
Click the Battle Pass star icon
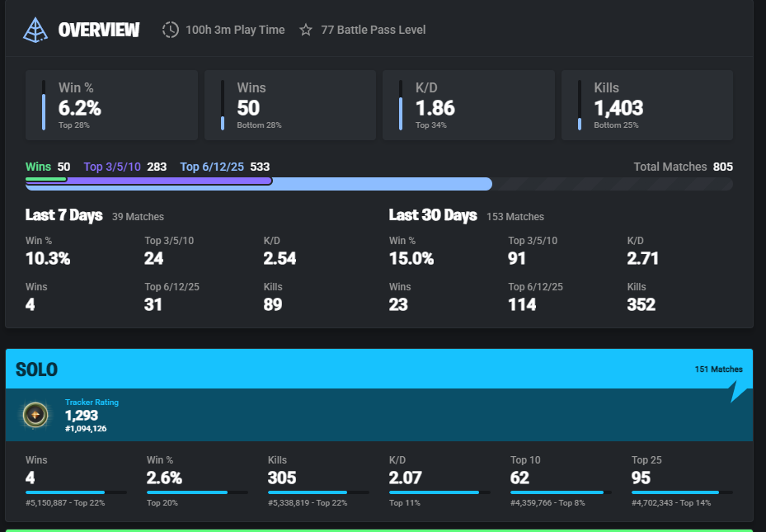pos(306,30)
